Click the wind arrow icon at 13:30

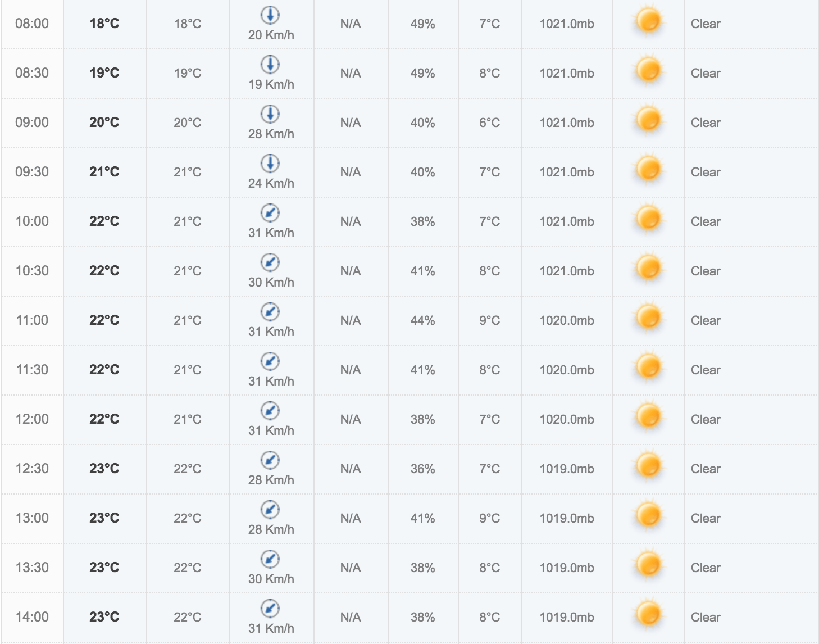pos(270,559)
